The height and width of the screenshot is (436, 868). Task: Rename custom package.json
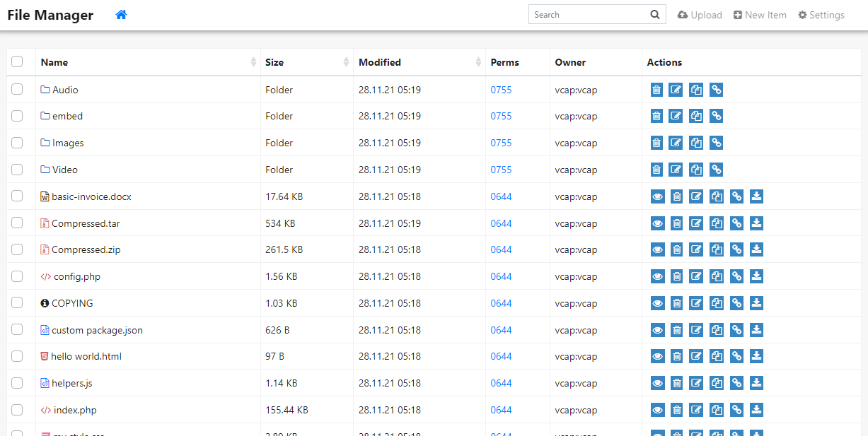coord(696,330)
